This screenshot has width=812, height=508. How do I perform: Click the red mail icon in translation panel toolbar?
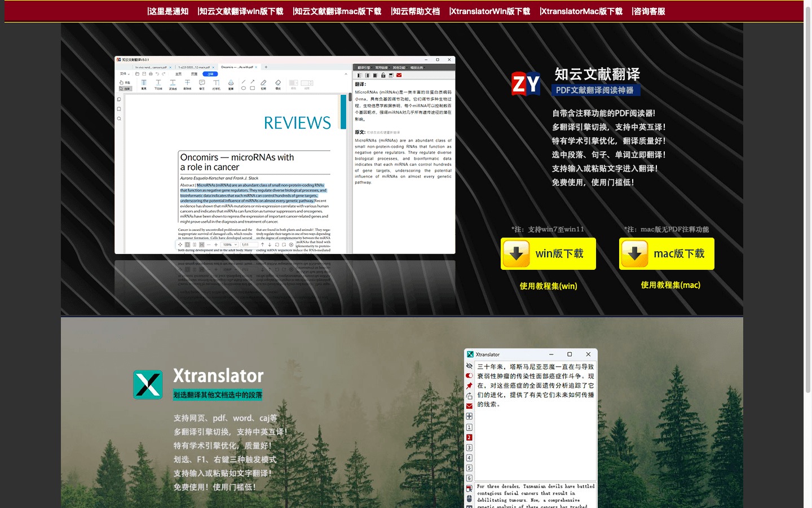(x=399, y=75)
